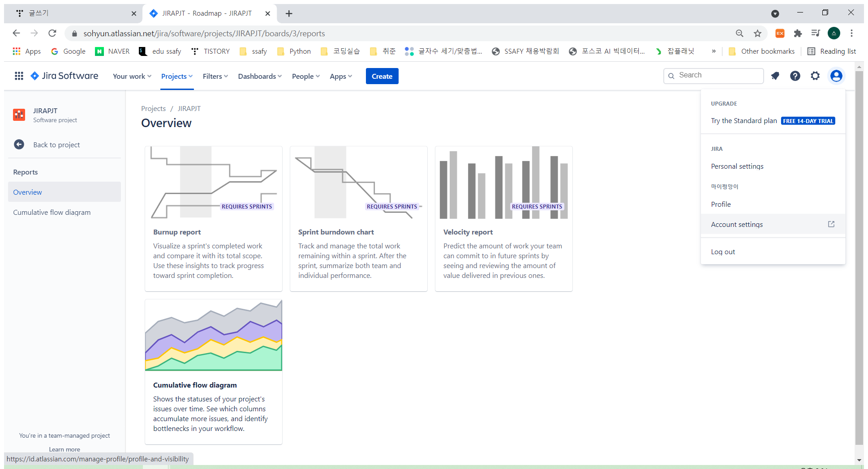Open the browser extensions puzzle icon
This screenshot has height=469, width=868.
point(798,33)
